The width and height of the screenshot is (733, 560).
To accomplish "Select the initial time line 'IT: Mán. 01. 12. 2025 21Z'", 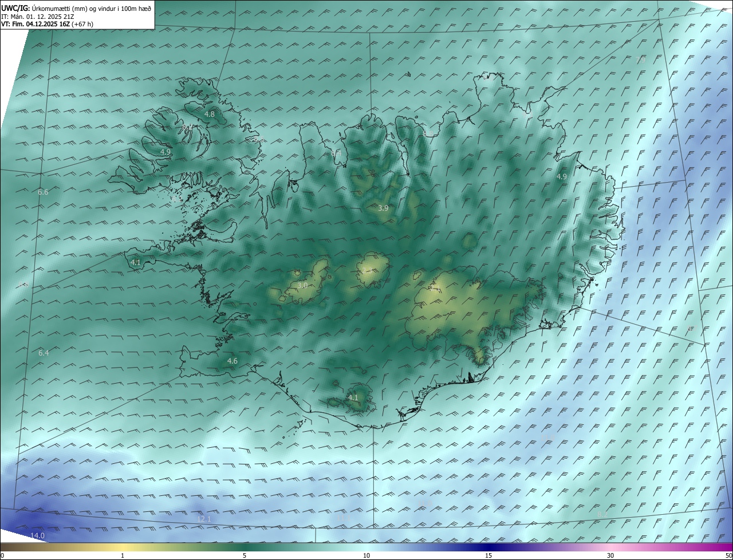I will click(37, 17).
